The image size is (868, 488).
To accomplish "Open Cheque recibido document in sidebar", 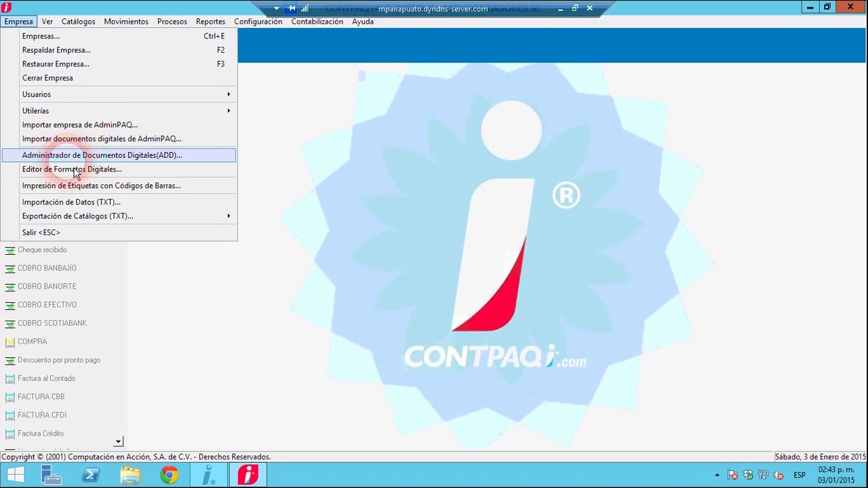I will point(42,250).
